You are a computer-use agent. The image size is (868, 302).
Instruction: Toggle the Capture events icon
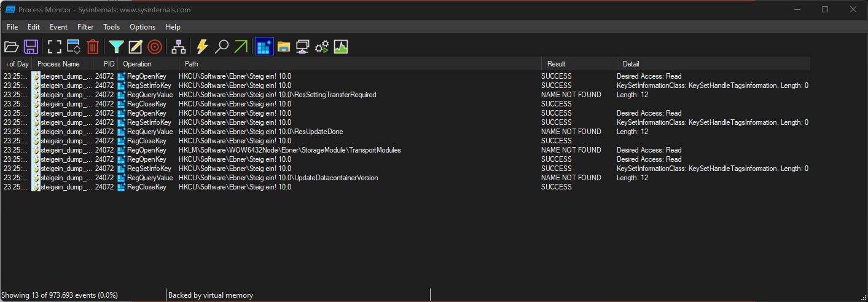[55, 47]
